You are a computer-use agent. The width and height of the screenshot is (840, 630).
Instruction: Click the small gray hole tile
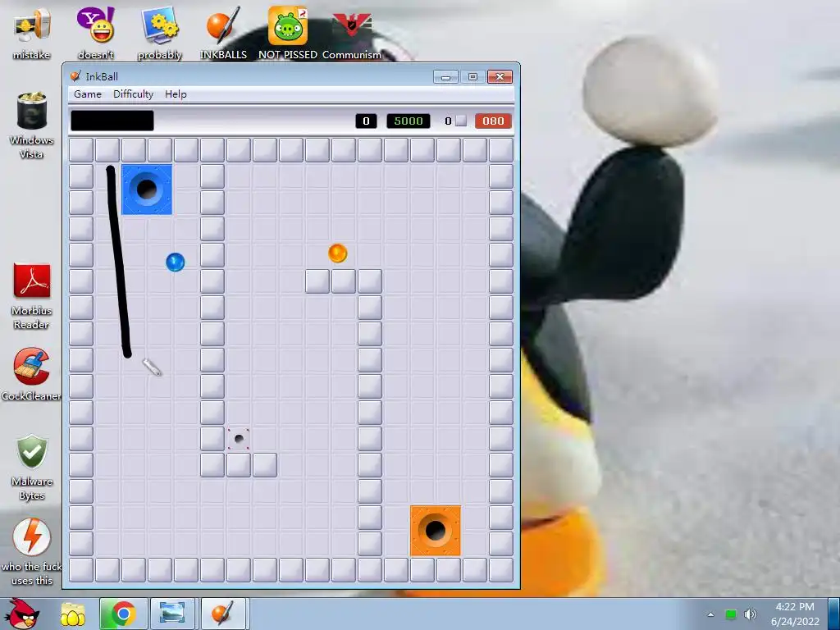tap(239, 439)
